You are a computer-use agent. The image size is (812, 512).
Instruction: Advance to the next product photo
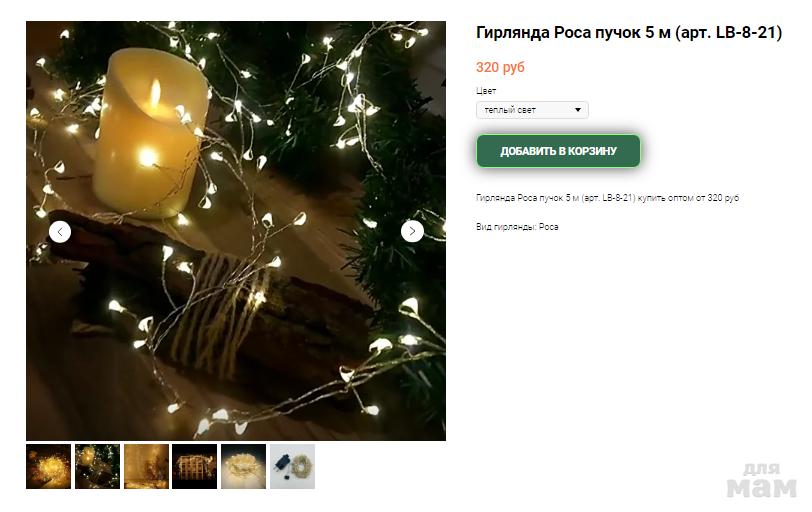pyautogui.click(x=412, y=231)
